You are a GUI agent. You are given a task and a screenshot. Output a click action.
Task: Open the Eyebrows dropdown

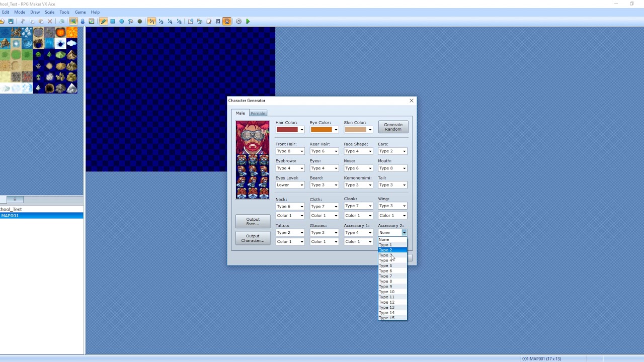pos(290,168)
